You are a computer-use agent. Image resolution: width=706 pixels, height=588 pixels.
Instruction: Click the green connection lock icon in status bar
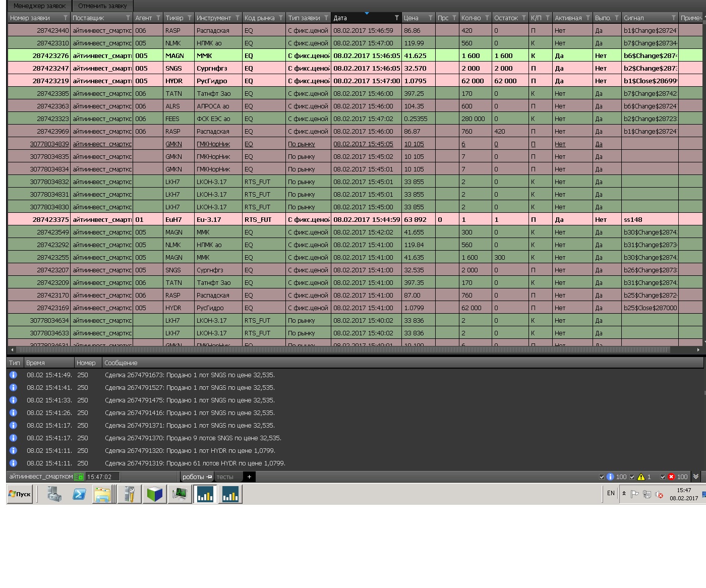point(79,477)
